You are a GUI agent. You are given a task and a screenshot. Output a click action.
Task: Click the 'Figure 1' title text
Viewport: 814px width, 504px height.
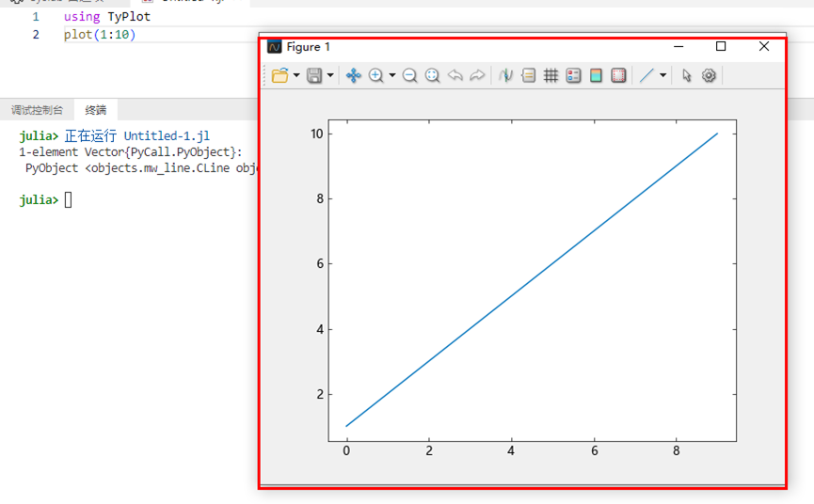point(308,47)
